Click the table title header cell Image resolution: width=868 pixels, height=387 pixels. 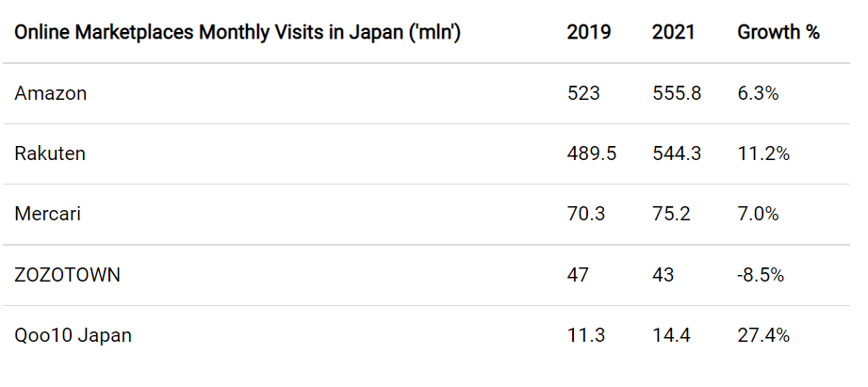pyautogui.click(x=237, y=33)
